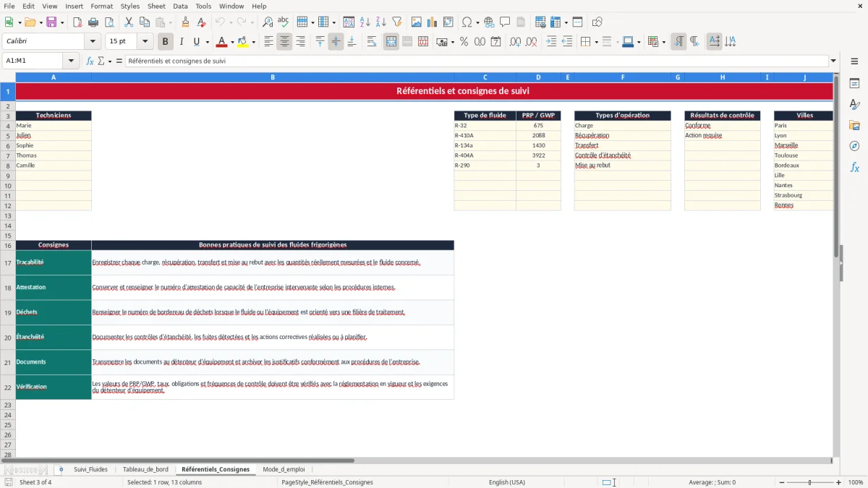Click the Sort Ascending icon
868x488 pixels.
click(x=365, y=22)
